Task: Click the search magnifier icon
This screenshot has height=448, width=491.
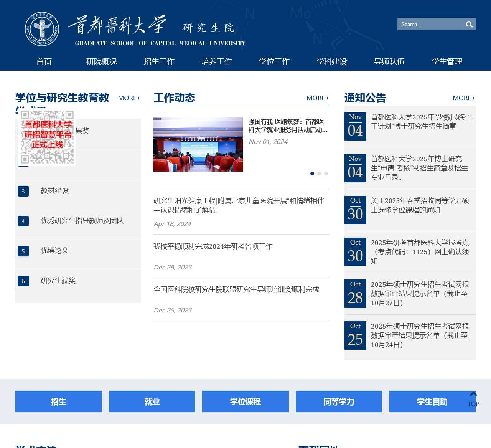Action: 469,24
